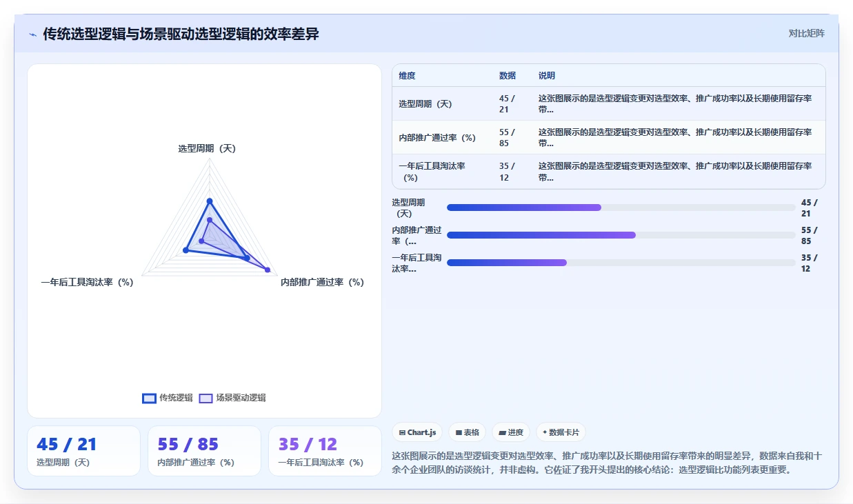Click radar axis label 内部推广通过率（%）

coord(322,282)
